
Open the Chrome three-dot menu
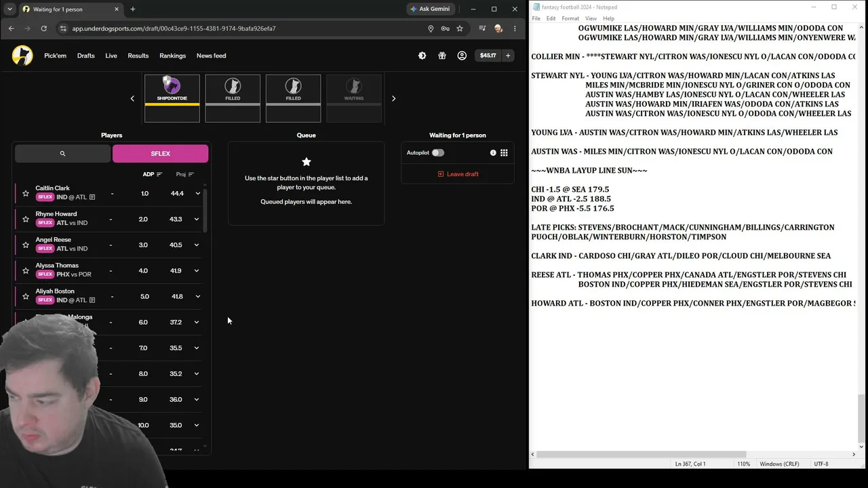click(515, 28)
